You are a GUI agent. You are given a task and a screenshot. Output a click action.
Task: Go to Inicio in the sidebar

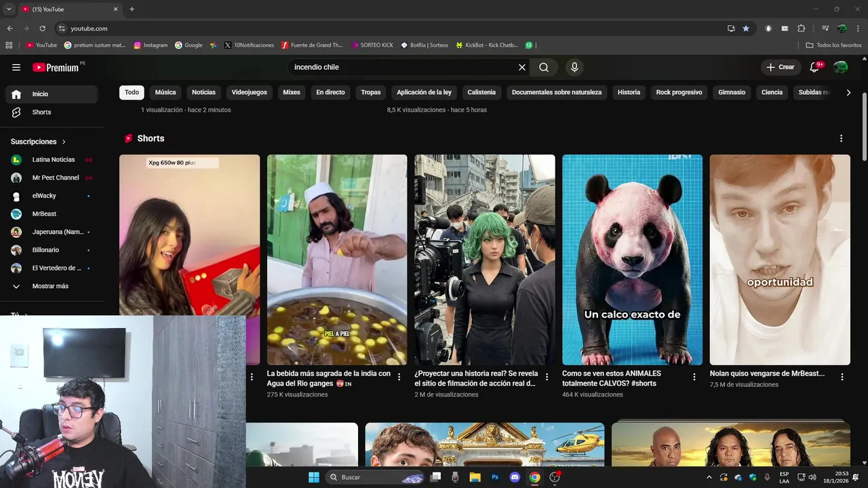point(52,94)
